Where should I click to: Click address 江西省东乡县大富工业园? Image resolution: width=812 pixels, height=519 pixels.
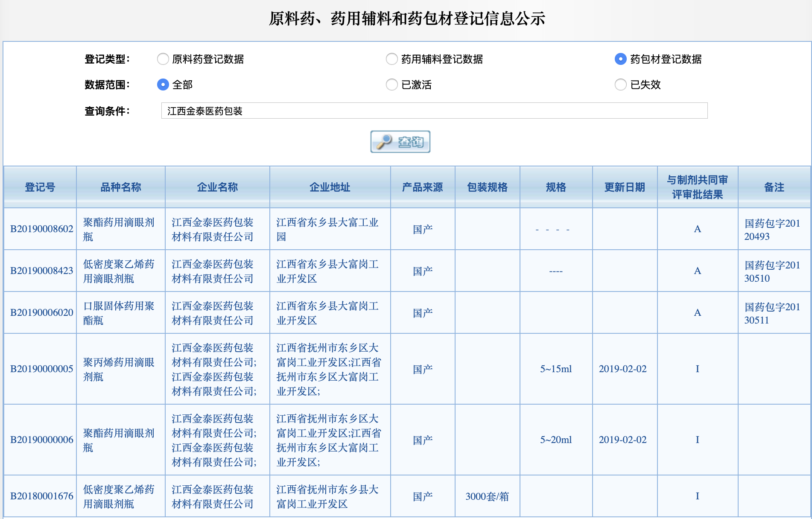coord(327,229)
